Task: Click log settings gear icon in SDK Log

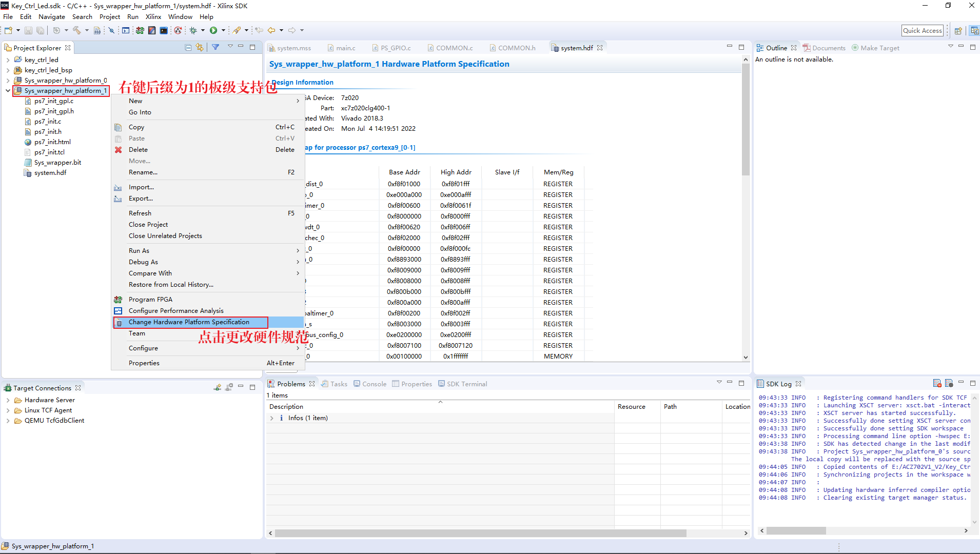Action: [949, 383]
